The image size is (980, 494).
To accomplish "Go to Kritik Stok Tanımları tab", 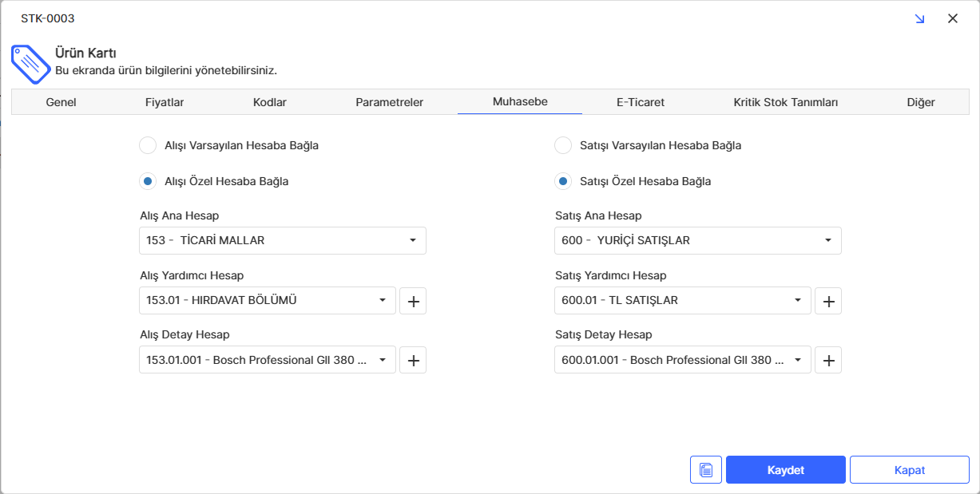I will point(785,102).
